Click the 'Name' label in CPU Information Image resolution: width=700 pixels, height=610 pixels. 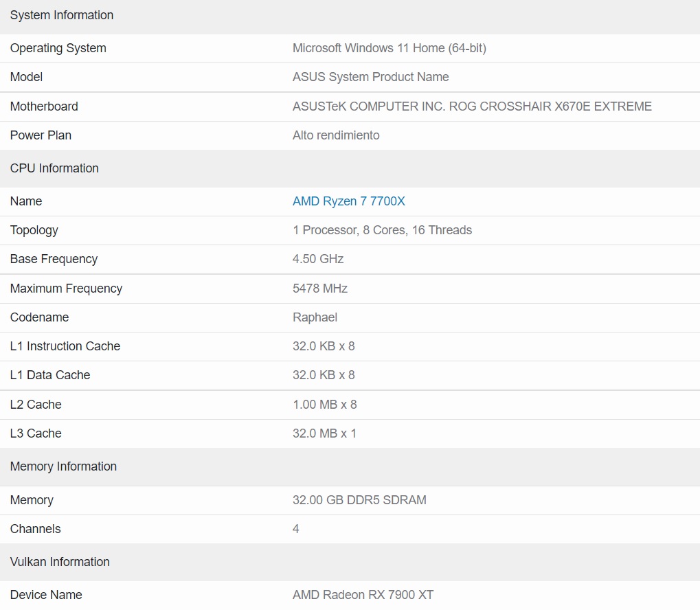[26, 201]
